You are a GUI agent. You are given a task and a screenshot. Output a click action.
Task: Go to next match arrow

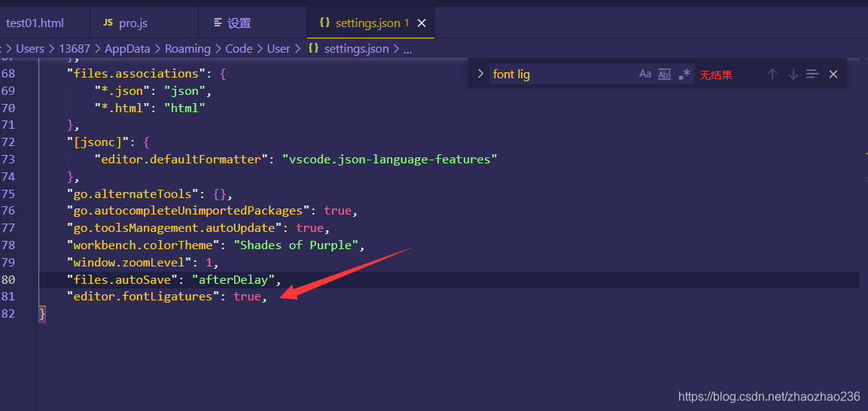click(793, 74)
